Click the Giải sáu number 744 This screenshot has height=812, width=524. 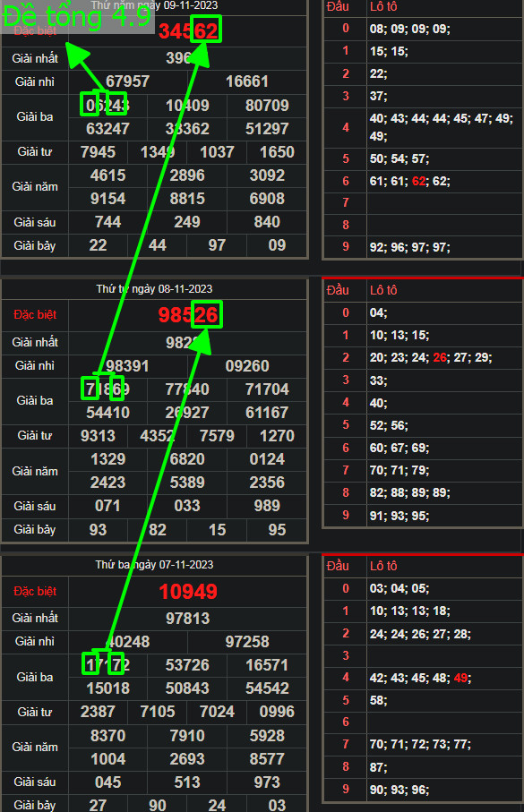(107, 222)
